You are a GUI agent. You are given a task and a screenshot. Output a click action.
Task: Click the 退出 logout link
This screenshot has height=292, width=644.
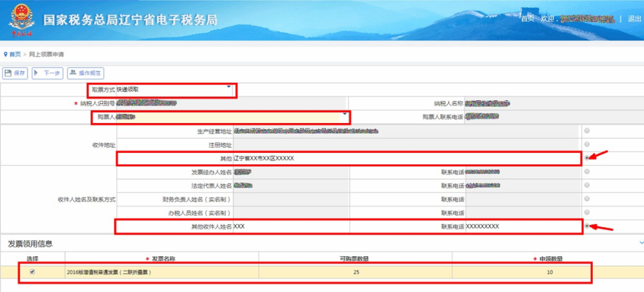pyautogui.click(x=634, y=19)
